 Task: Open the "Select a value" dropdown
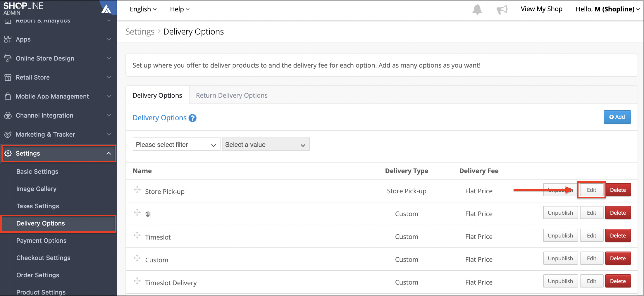(x=266, y=144)
